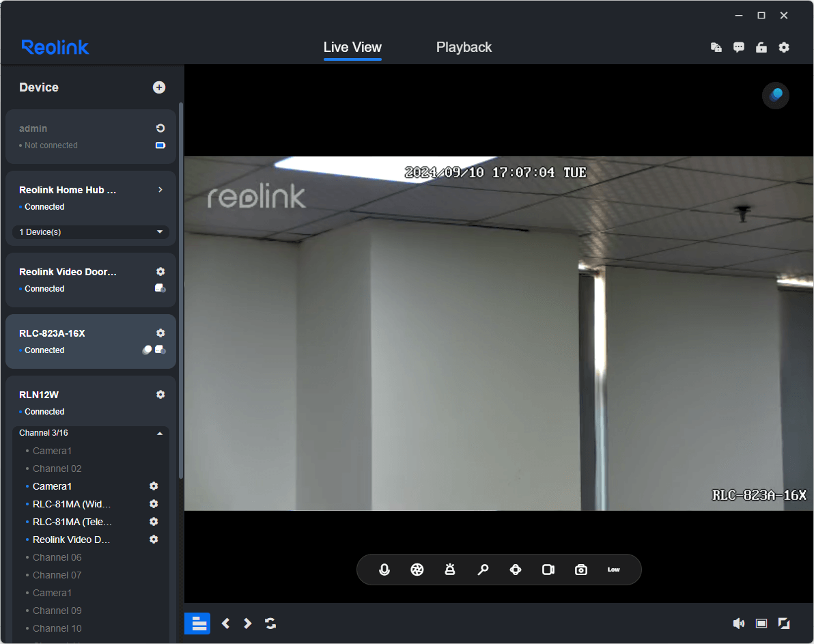
Task: Click the device panel vertical scrollbar
Action: pyautogui.click(x=181, y=291)
